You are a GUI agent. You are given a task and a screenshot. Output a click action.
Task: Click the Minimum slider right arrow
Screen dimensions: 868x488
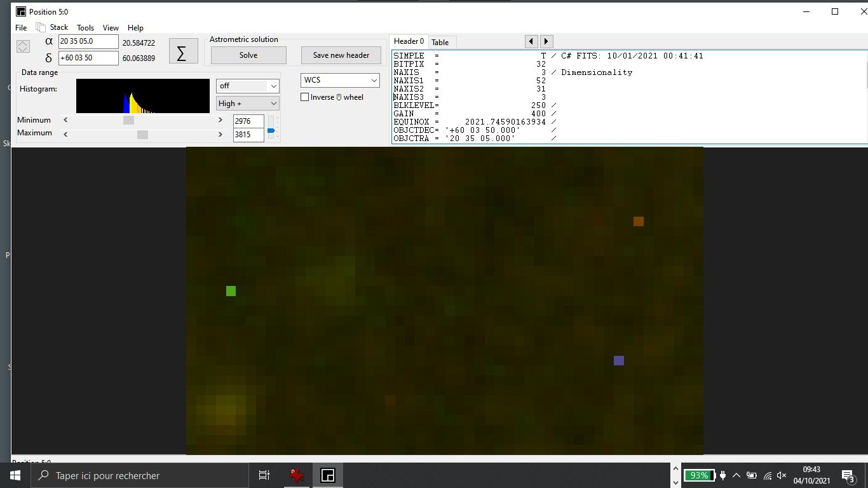coord(220,120)
